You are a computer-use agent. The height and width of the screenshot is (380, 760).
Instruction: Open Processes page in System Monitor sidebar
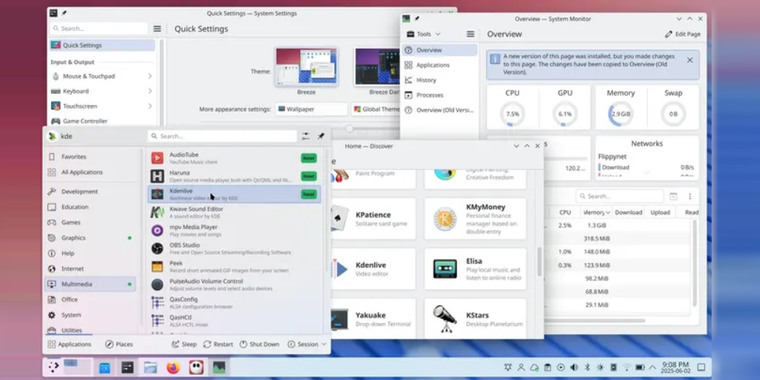[439, 95]
